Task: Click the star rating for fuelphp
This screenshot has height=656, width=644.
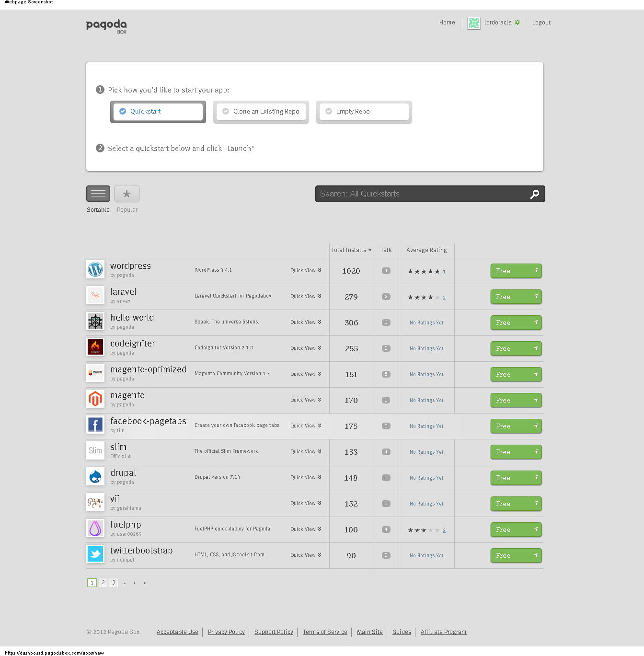Action: tap(424, 530)
